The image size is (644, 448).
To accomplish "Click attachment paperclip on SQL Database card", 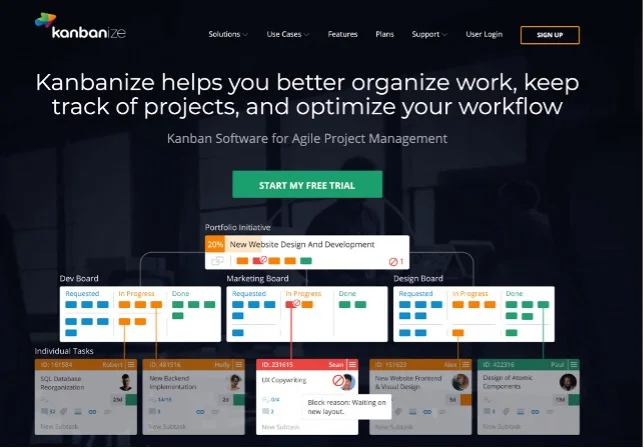I will coord(64,411).
